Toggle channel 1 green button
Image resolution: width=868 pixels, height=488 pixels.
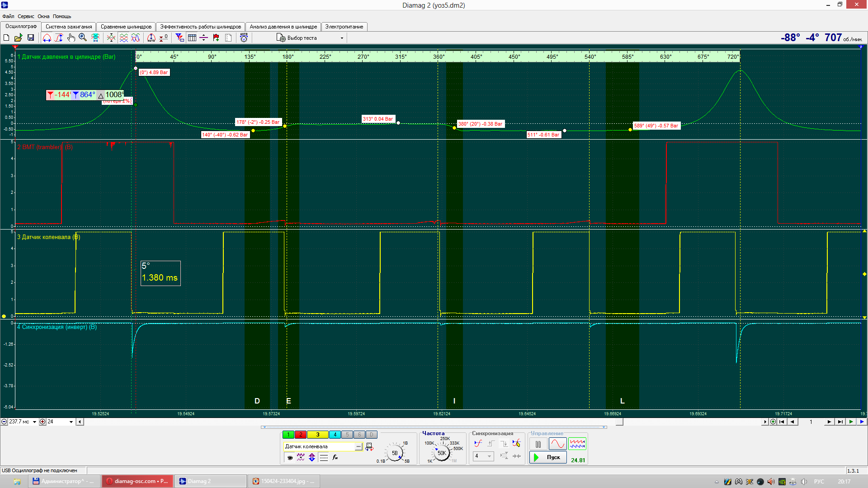coord(288,435)
